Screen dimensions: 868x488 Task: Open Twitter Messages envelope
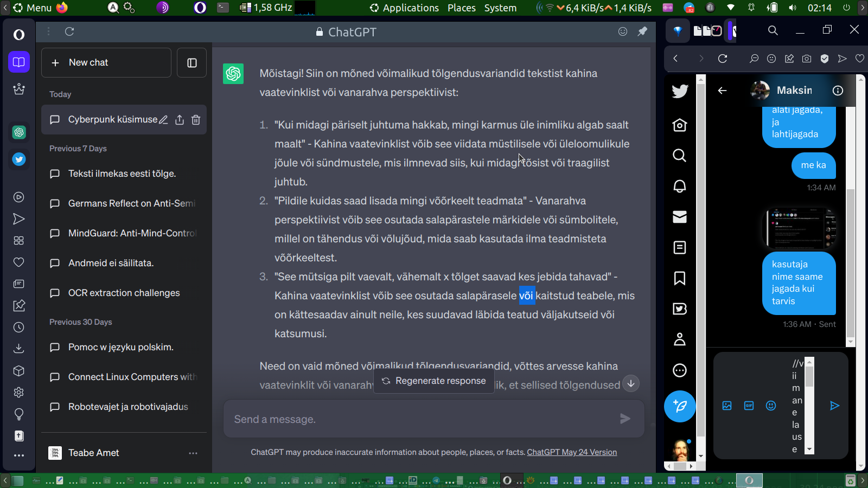680,217
